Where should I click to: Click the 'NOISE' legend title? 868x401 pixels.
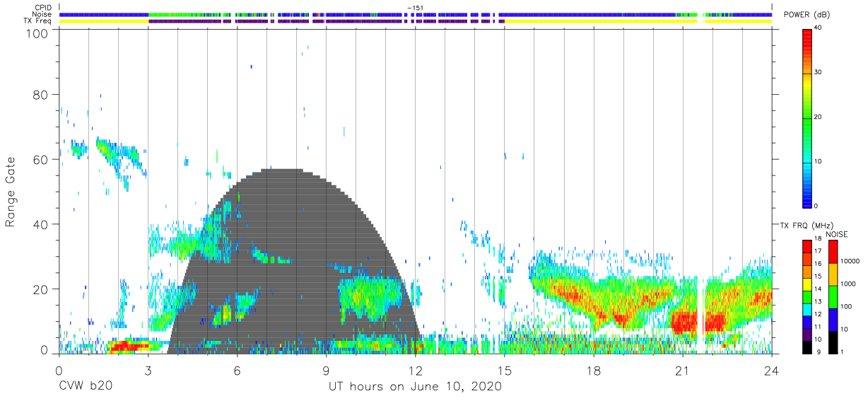[835, 234]
